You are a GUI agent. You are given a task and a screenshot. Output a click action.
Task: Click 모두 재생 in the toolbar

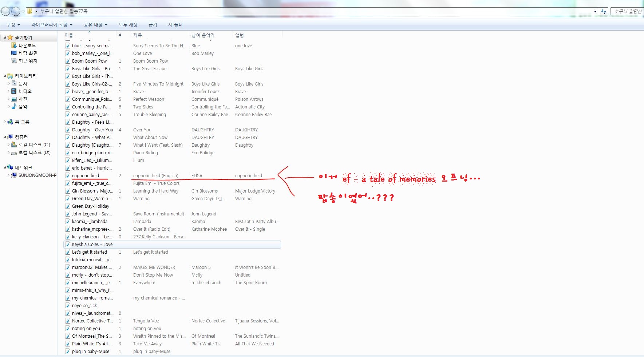(128, 25)
